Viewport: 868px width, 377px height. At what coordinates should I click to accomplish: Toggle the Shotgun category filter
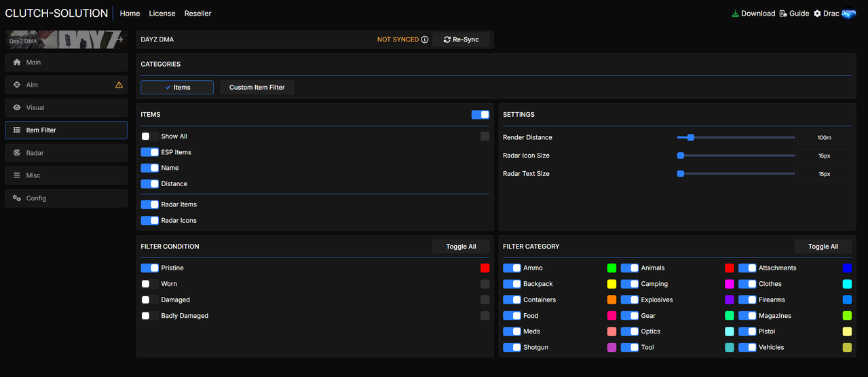pos(512,347)
